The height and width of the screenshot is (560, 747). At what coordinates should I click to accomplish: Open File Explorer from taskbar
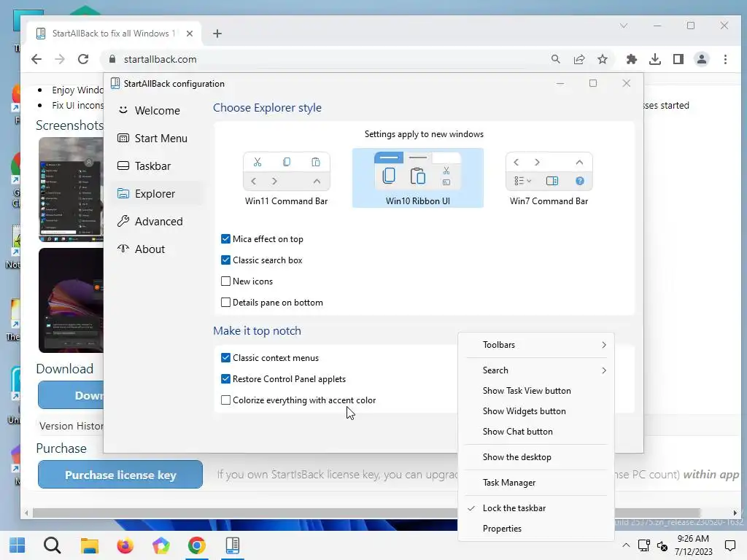coord(89,545)
